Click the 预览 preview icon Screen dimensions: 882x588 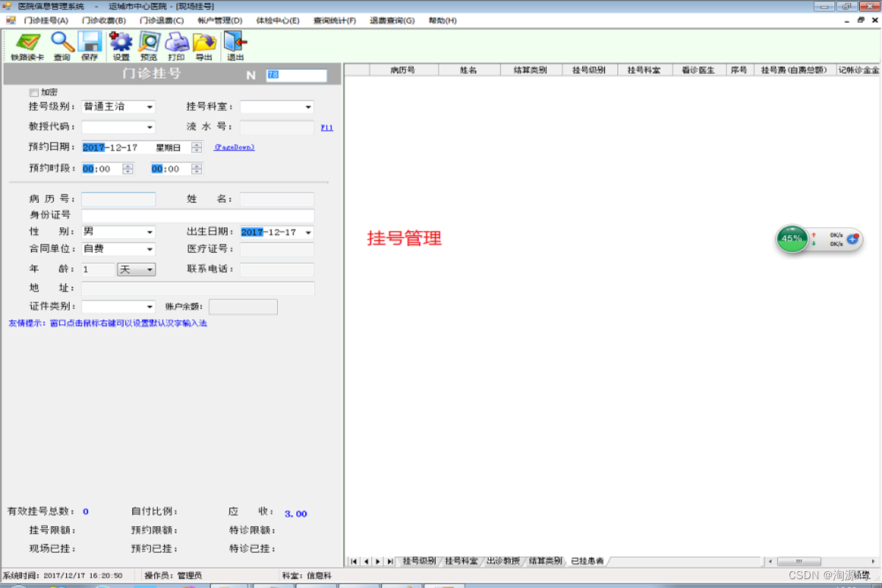point(149,42)
